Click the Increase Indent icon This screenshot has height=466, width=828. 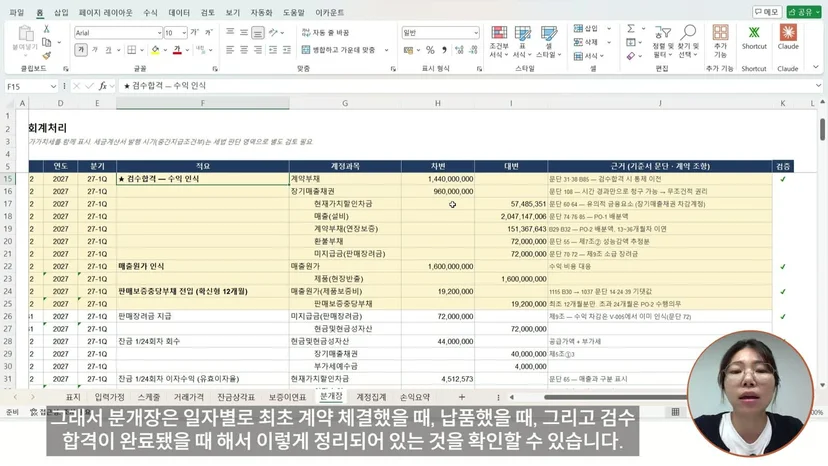[287, 50]
